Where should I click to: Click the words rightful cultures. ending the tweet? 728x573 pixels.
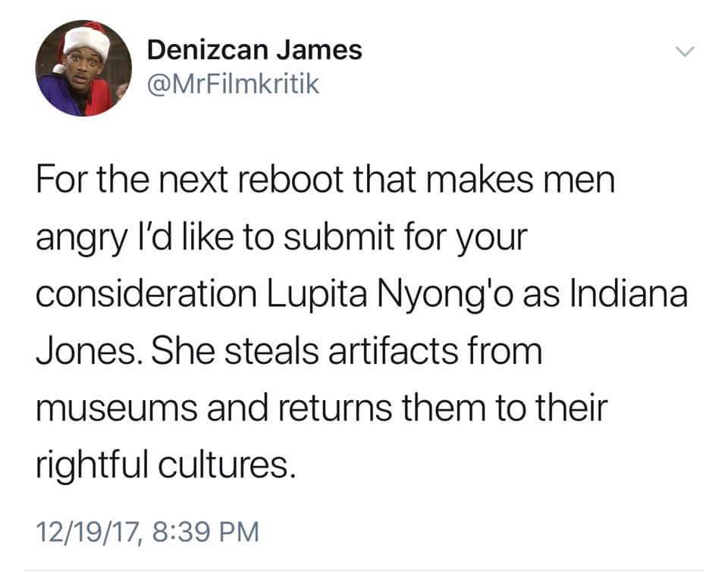click(x=166, y=467)
